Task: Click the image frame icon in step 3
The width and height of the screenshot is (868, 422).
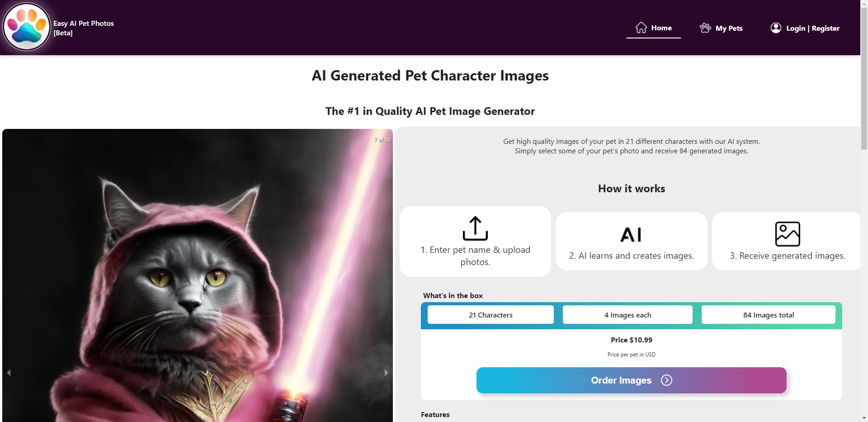Action: 788,234
